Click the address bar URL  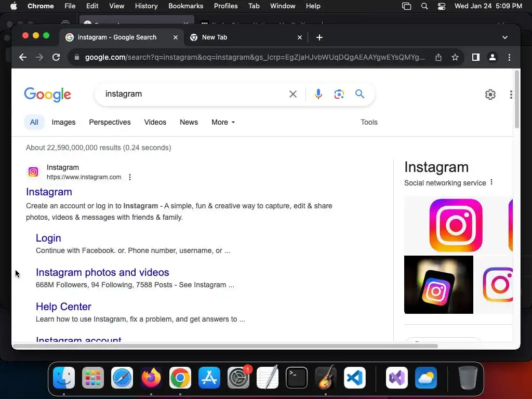pos(255,57)
